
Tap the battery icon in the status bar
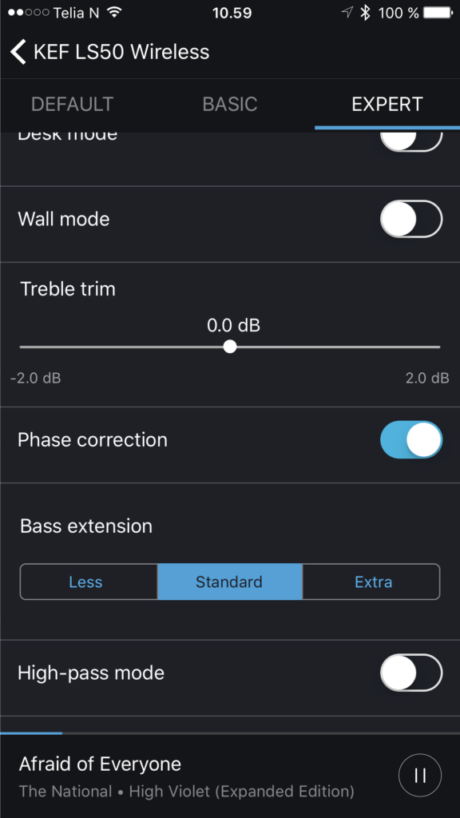tap(438, 13)
